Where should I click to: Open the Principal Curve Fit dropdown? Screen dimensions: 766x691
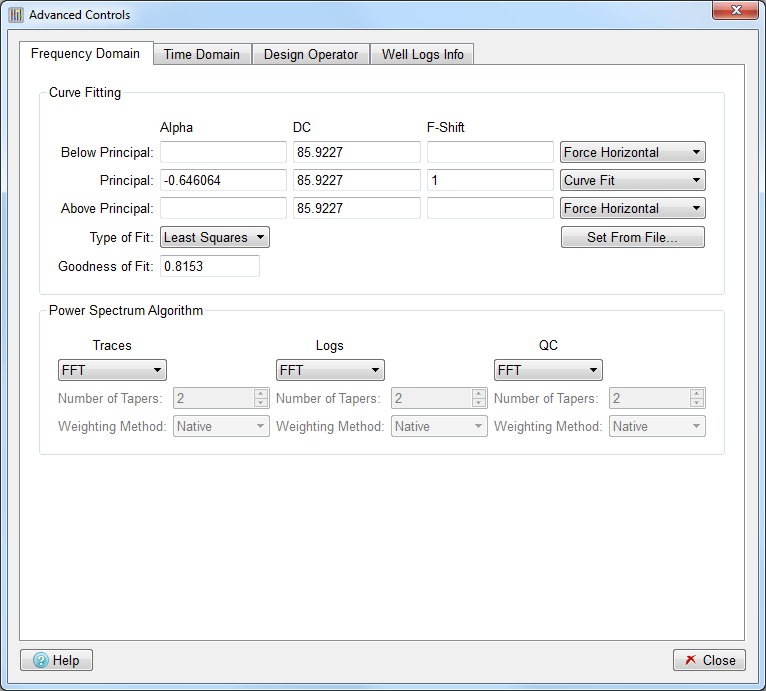(633, 180)
